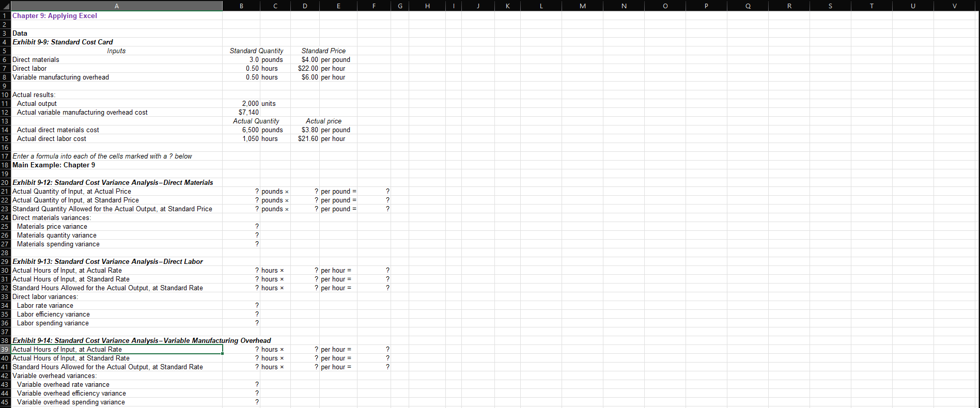Select column V header
This screenshot has width=980, height=408.
click(954, 6)
